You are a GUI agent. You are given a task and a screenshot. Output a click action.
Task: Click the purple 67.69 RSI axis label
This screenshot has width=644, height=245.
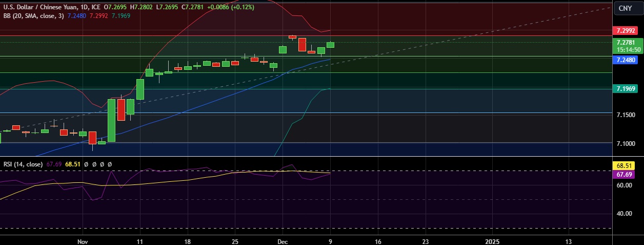[x=624, y=175]
